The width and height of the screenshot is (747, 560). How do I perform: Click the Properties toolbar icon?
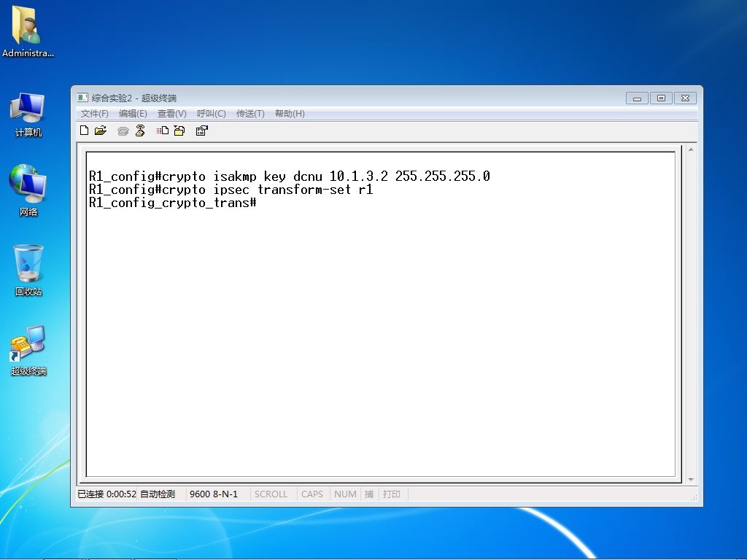click(x=202, y=131)
